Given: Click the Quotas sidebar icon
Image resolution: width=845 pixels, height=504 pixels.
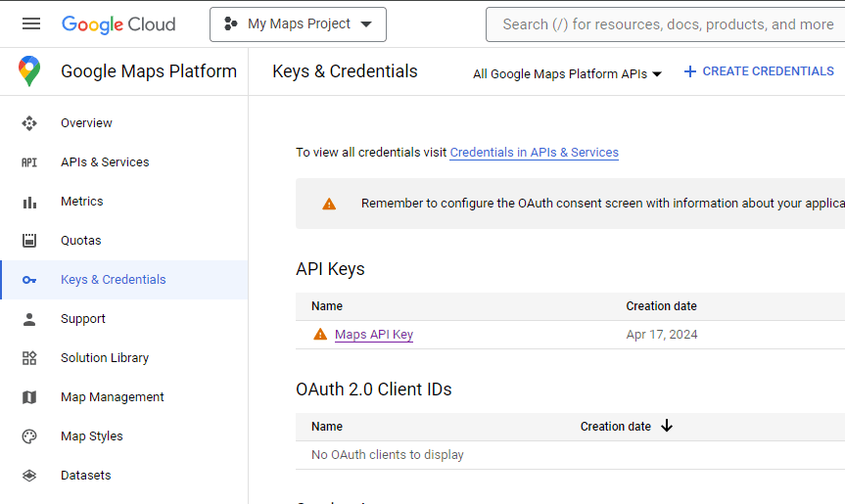Looking at the screenshot, I should 29,241.
